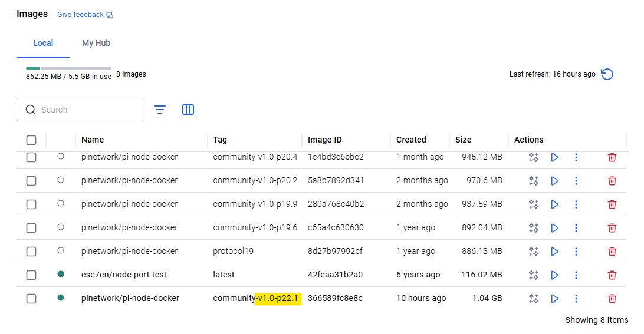Viewport: 644px width, 334px height.
Task: Run image tagged community-v1.0-p20.2
Action: pyautogui.click(x=554, y=180)
